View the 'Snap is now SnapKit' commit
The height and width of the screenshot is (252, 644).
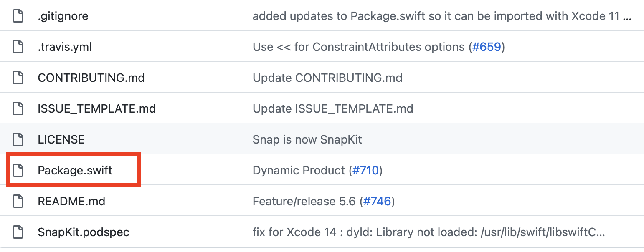(307, 140)
